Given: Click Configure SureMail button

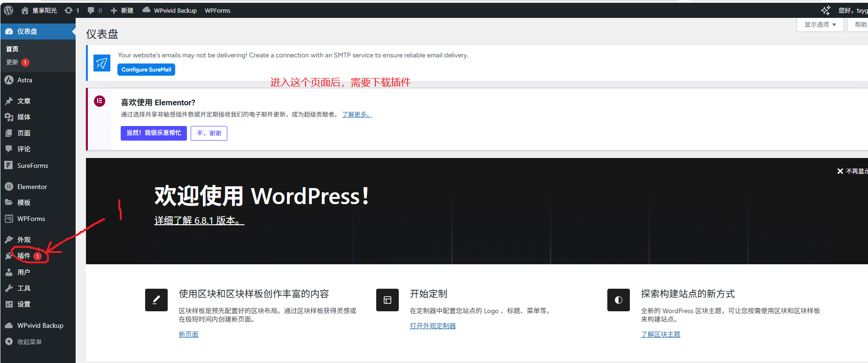Looking at the screenshot, I should (146, 70).
